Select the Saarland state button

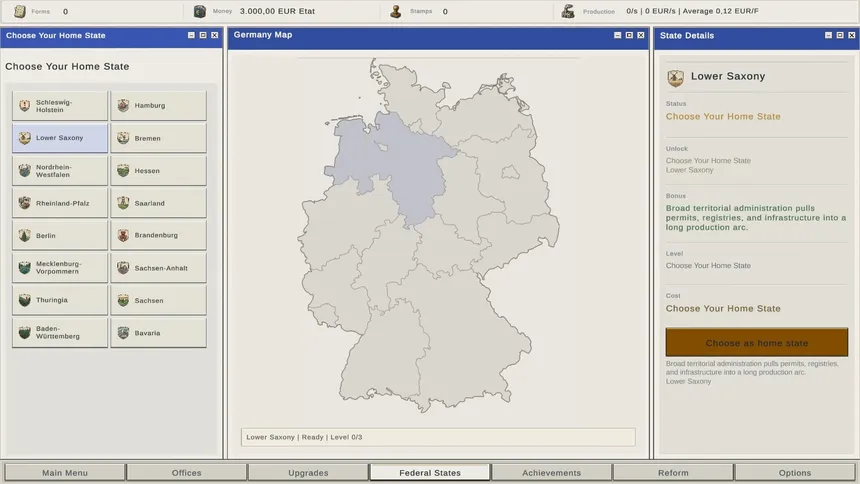(x=159, y=202)
